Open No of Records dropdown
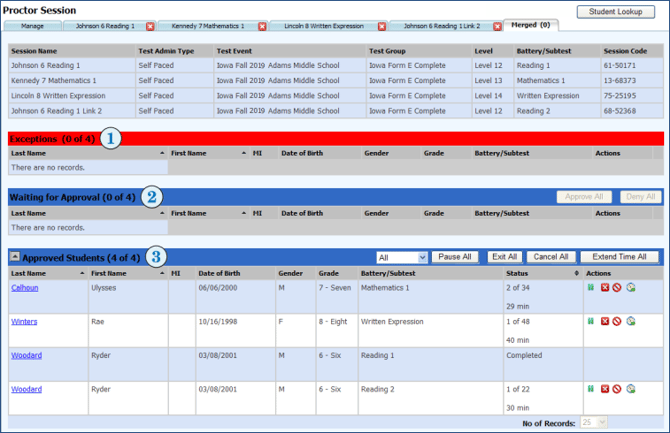Viewport: 670px width, 433px height. (594, 422)
